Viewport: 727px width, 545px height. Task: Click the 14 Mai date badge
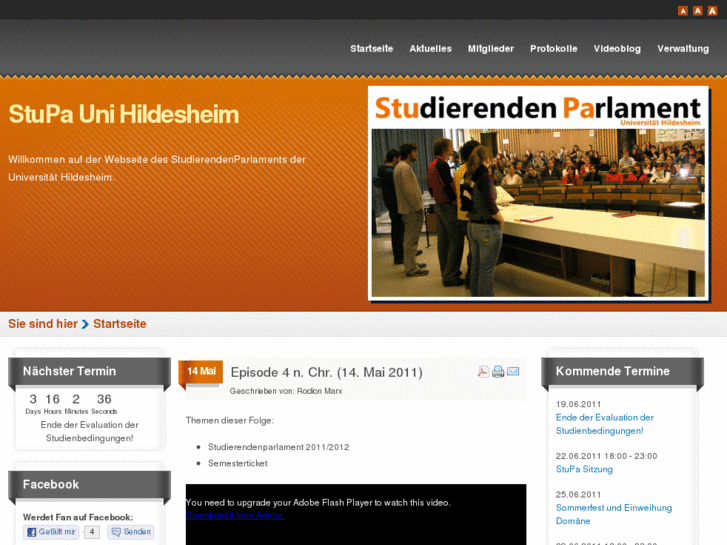point(201,372)
